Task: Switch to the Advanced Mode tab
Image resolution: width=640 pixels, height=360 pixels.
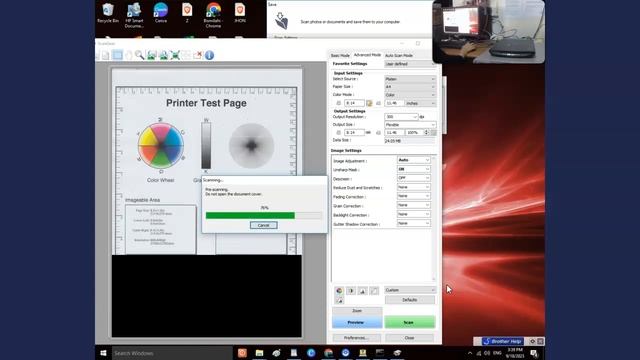Action: pos(367,55)
